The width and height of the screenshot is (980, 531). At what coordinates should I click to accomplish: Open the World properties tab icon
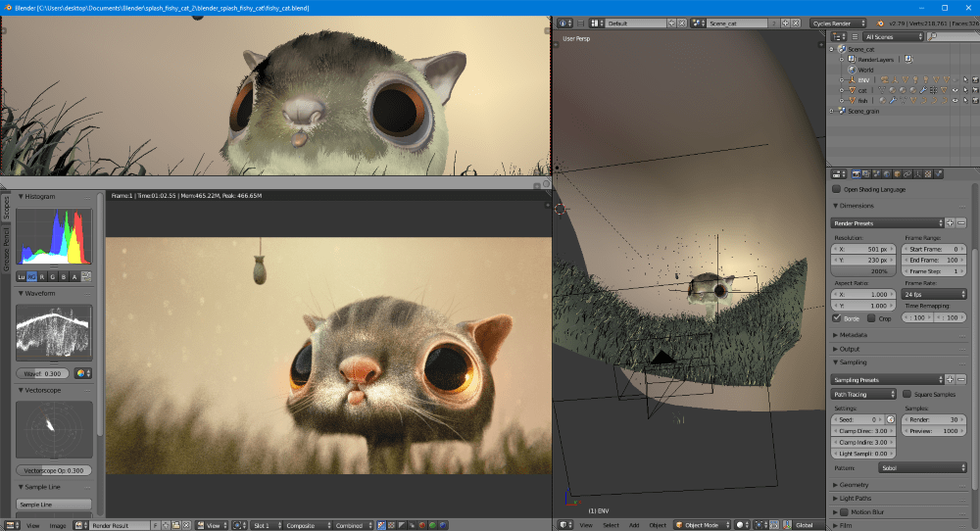[887, 174]
